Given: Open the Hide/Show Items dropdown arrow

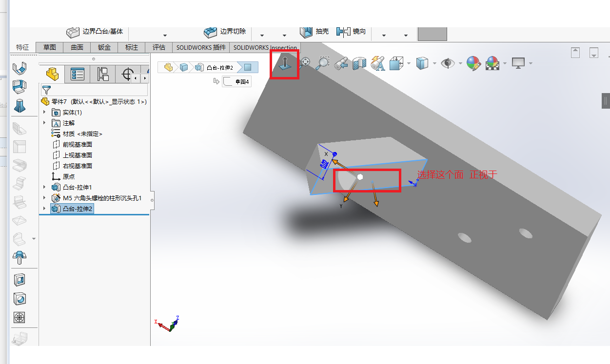Looking at the screenshot, I should [x=460, y=63].
